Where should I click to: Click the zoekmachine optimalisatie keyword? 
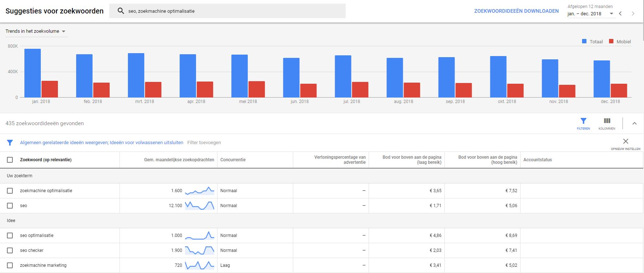click(46, 191)
